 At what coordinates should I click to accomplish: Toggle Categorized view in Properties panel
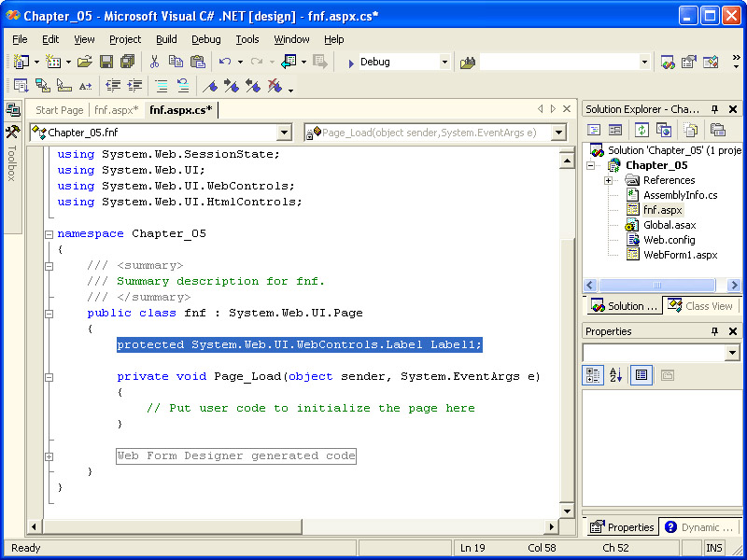coord(594,375)
